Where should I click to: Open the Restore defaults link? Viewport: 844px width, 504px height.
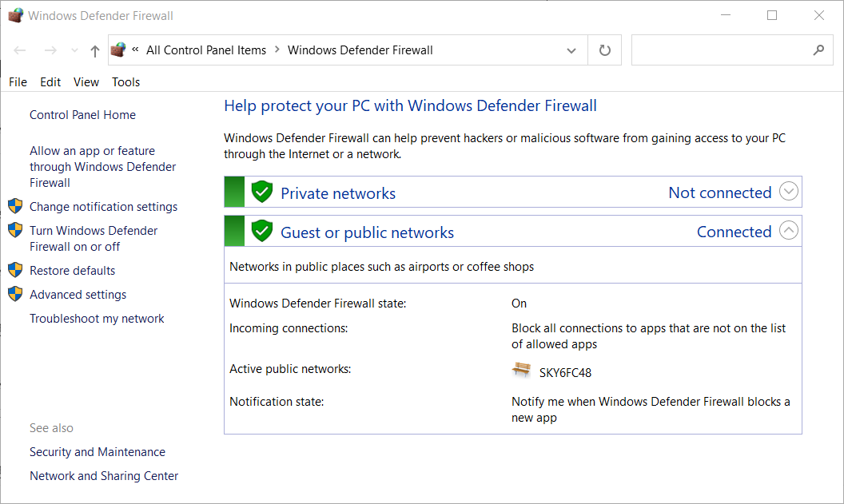(72, 271)
